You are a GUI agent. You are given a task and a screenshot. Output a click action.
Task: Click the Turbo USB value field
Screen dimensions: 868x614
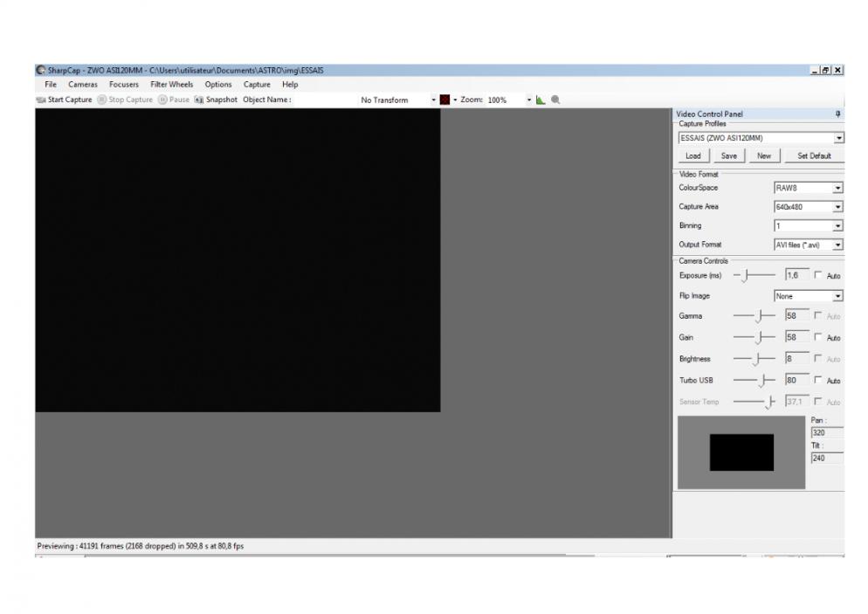point(797,380)
